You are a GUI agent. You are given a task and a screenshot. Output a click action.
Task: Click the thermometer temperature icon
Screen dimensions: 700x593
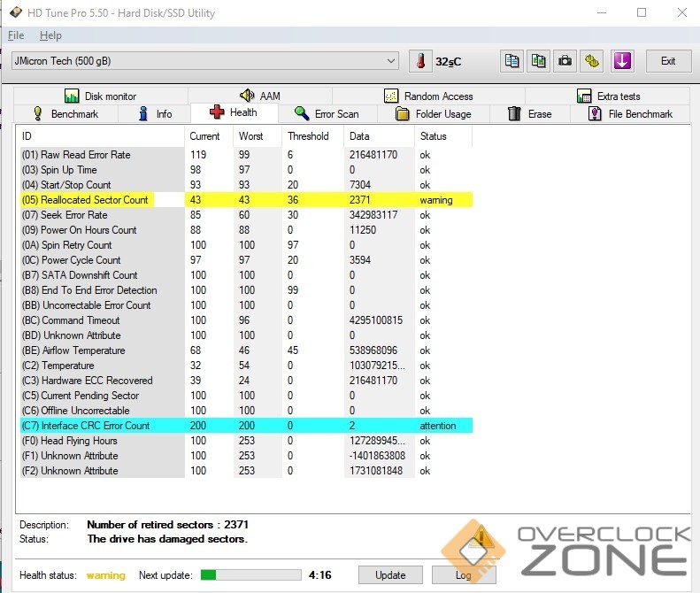pyautogui.click(x=420, y=61)
